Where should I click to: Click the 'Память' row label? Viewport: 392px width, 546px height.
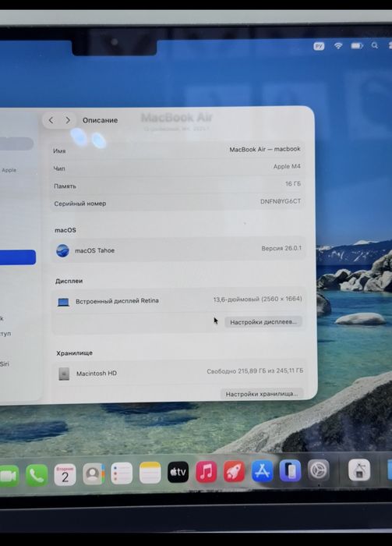(65, 186)
